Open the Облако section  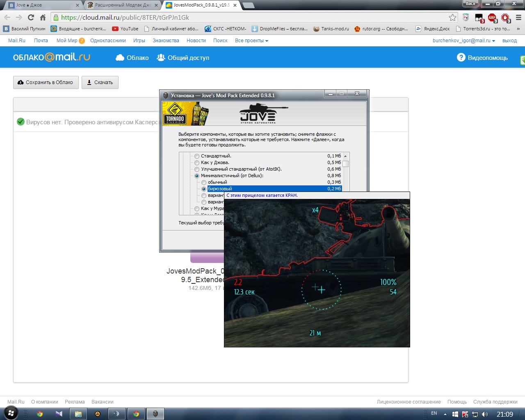tap(132, 57)
